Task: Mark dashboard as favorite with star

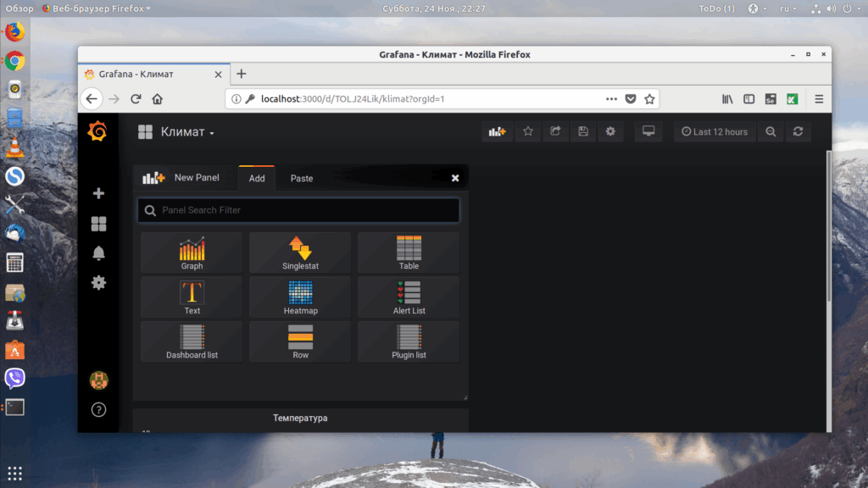Action: [x=528, y=131]
